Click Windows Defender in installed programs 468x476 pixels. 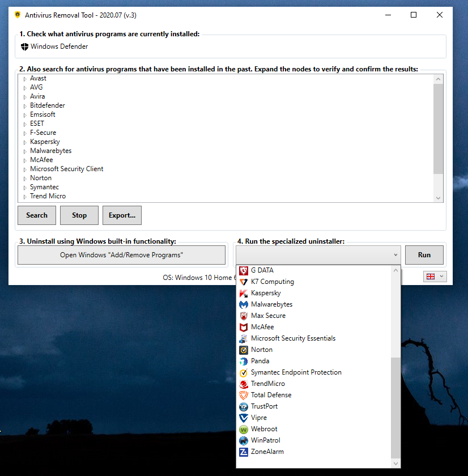click(59, 46)
